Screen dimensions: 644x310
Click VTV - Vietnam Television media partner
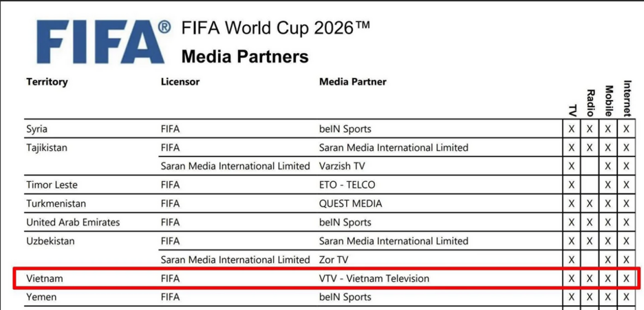pos(374,278)
